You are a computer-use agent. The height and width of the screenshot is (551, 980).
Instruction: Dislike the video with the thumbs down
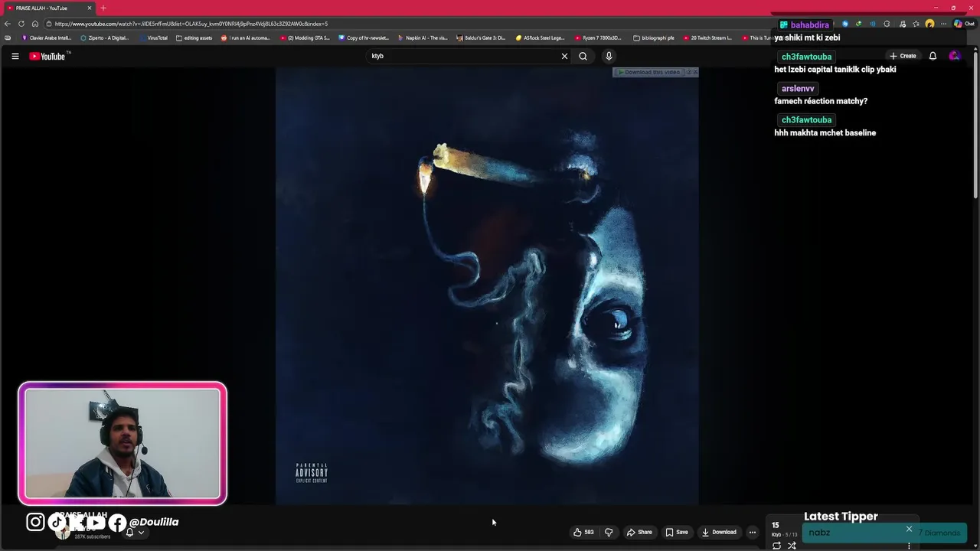pyautogui.click(x=609, y=532)
